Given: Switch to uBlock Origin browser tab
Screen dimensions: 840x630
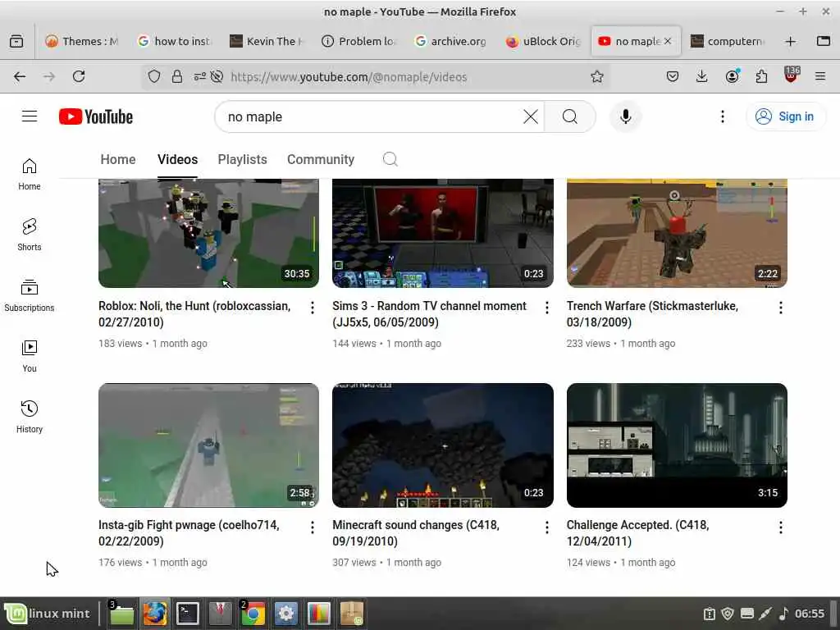Looking at the screenshot, I should [x=543, y=41].
